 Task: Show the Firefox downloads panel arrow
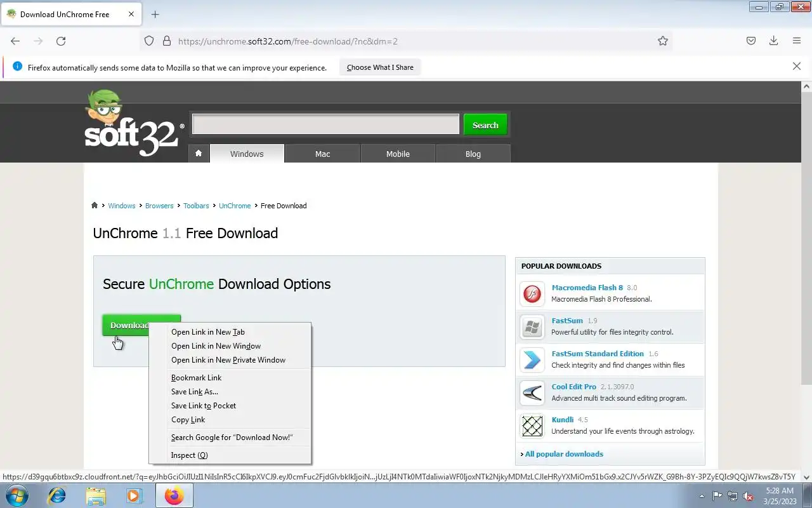[773, 41]
